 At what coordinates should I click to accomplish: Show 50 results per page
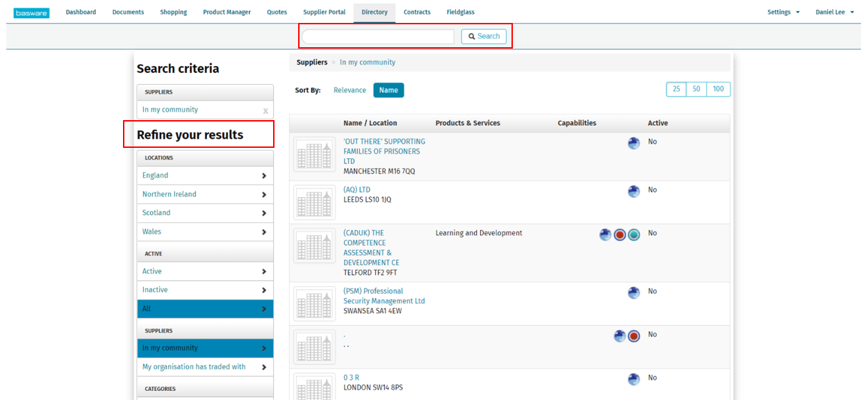pos(696,89)
